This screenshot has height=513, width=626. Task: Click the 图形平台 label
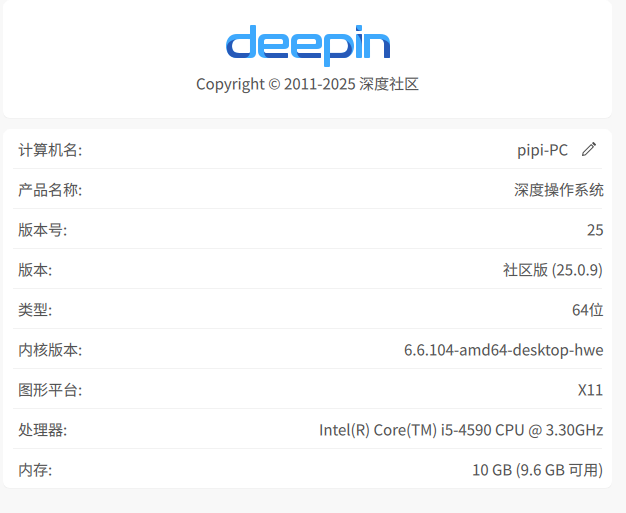(50, 390)
